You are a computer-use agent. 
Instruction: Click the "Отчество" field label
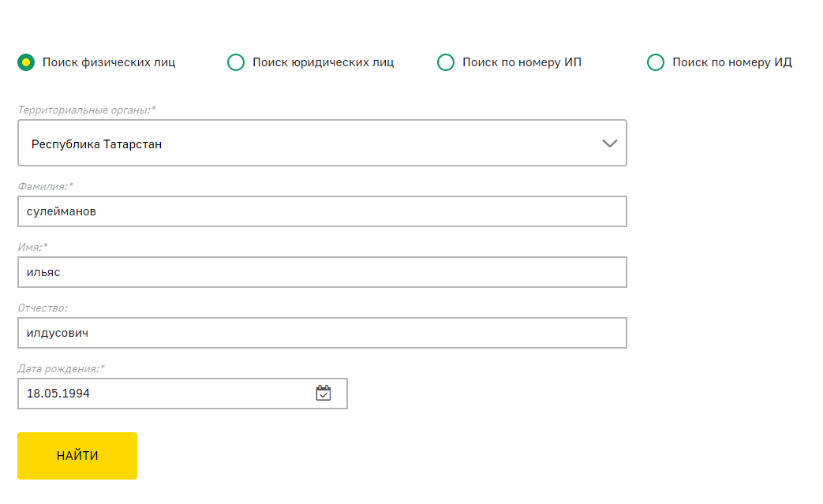[43, 308]
